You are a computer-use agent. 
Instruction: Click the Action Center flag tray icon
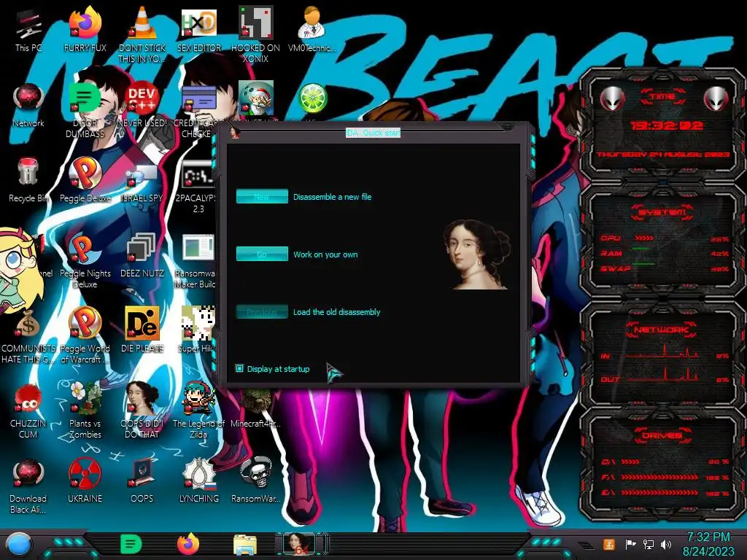point(630,544)
